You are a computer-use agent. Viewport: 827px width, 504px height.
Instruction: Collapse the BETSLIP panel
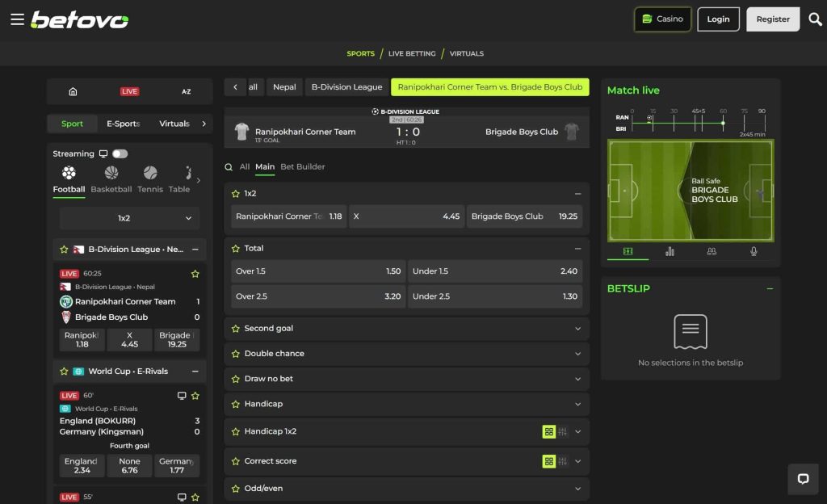coord(770,289)
